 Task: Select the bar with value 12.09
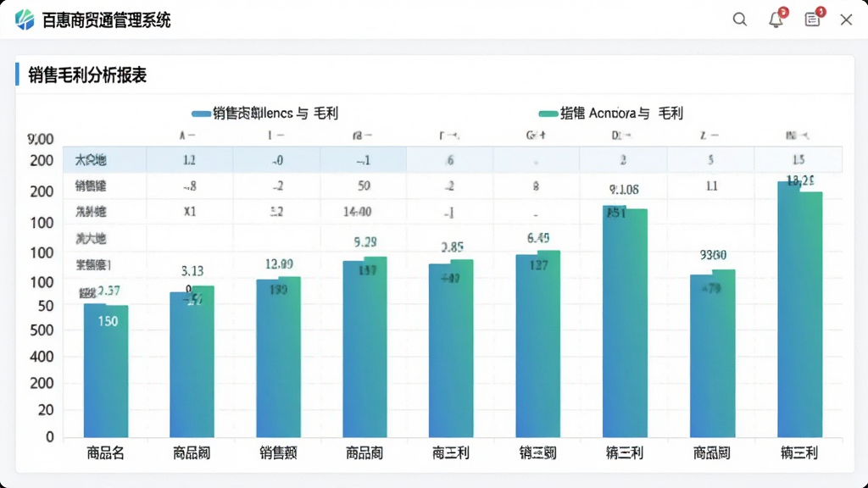(x=278, y=358)
